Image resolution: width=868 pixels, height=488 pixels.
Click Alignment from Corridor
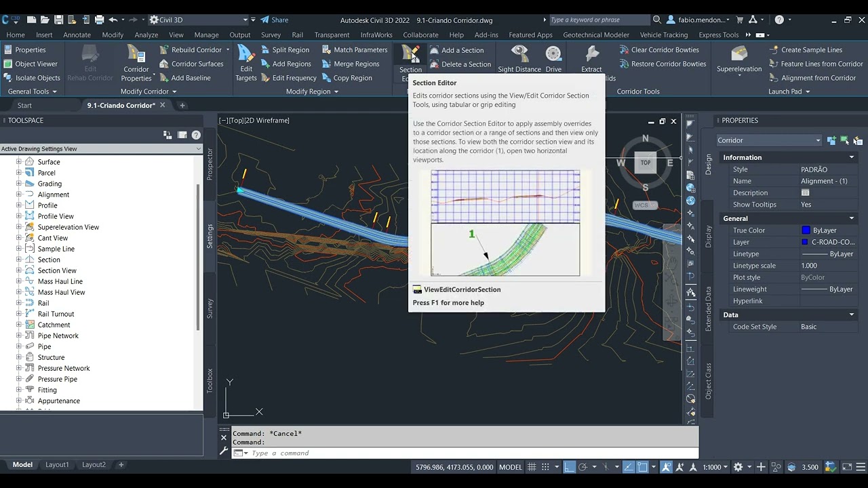tap(812, 78)
